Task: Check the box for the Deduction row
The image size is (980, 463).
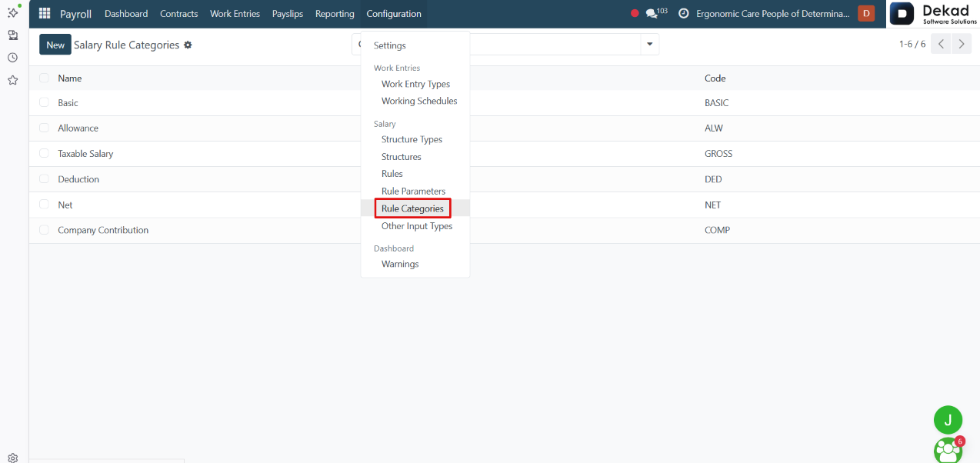Action: [x=44, y=179]
